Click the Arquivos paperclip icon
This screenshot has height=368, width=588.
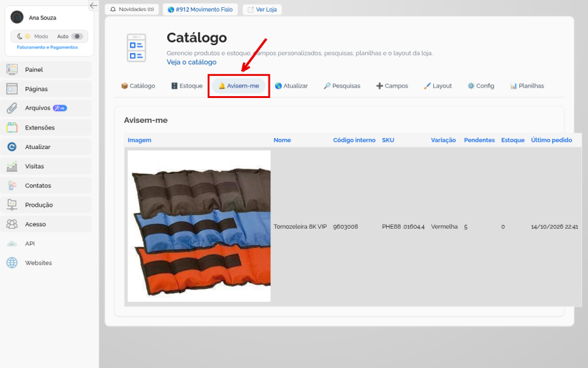(x=12, y=108)
